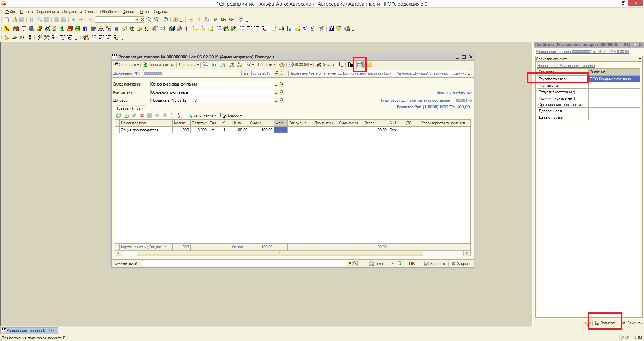Expand the Действия dropdown
This screenshot has width=644, height=341.
(189, 65)
